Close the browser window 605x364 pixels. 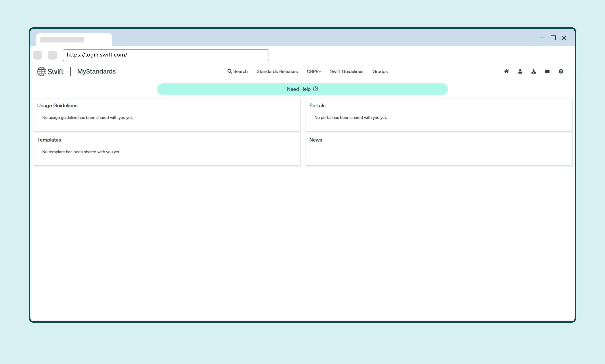tap(564, 38)
